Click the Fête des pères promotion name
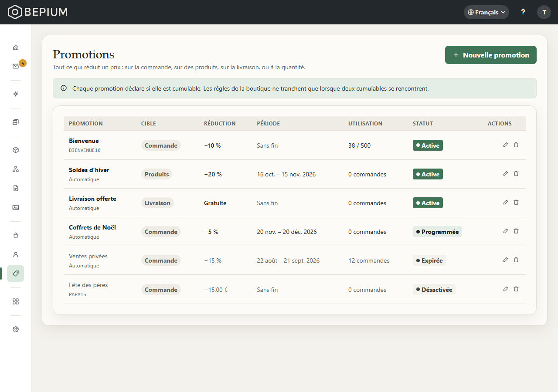Image resolution: width=558 pixels, height=392 pixels. tap(88, 285)
